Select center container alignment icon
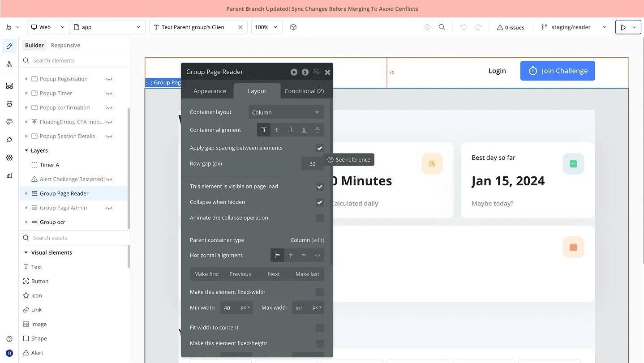 tap(277, 130)
